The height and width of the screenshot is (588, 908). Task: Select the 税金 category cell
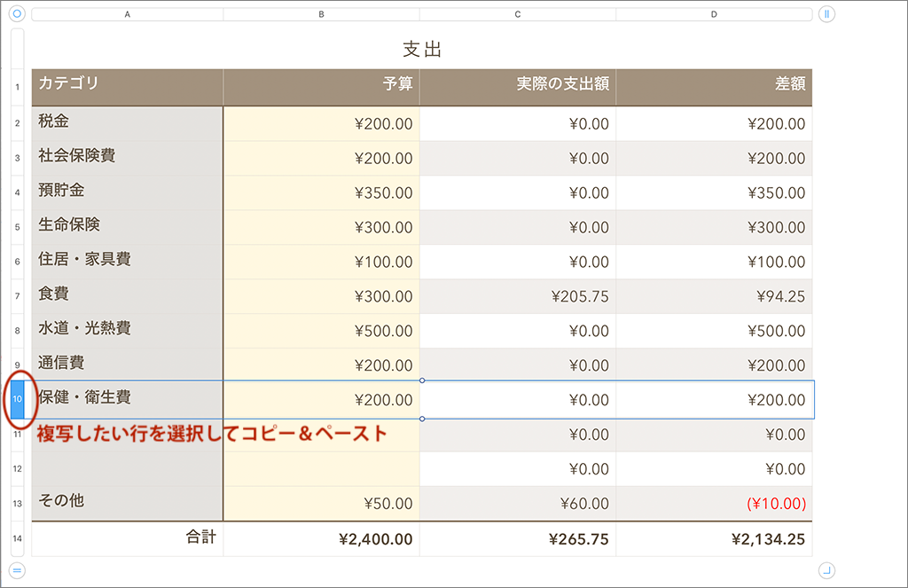(x=128, y=123)
